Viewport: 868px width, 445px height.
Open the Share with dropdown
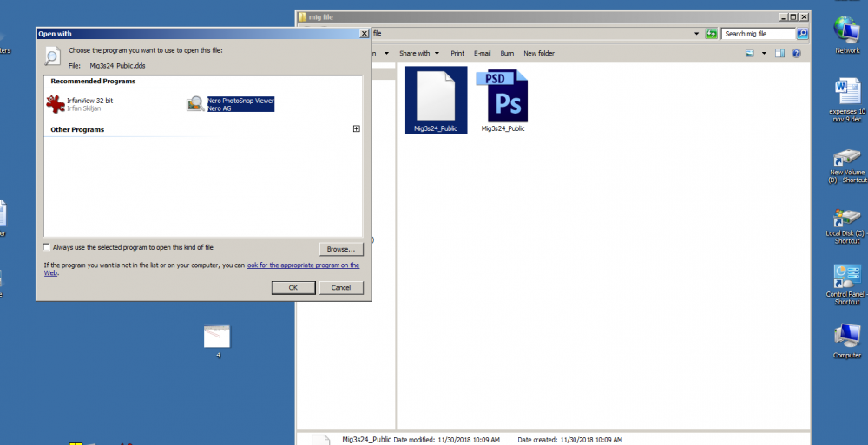[x=419, y=53]
